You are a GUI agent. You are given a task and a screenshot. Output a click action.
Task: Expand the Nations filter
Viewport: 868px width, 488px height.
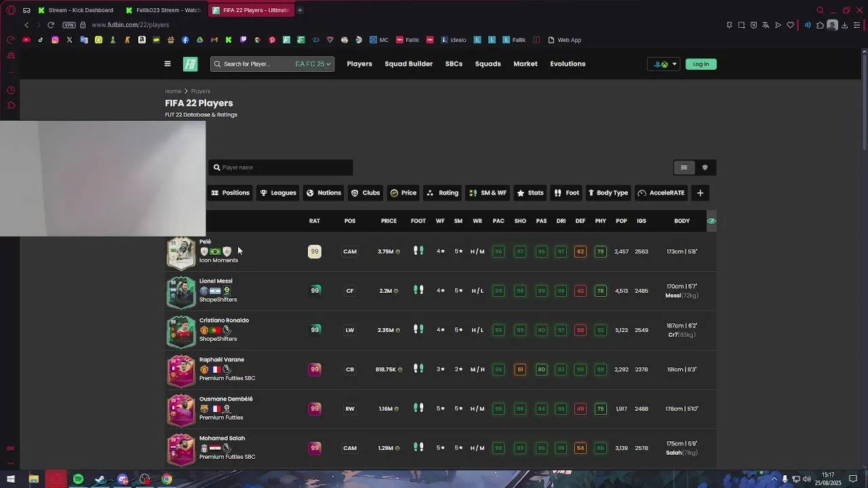323,193
